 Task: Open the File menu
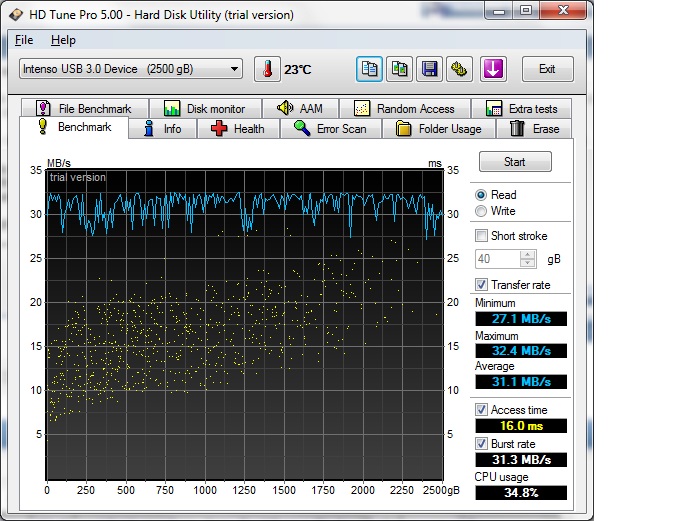24,40
